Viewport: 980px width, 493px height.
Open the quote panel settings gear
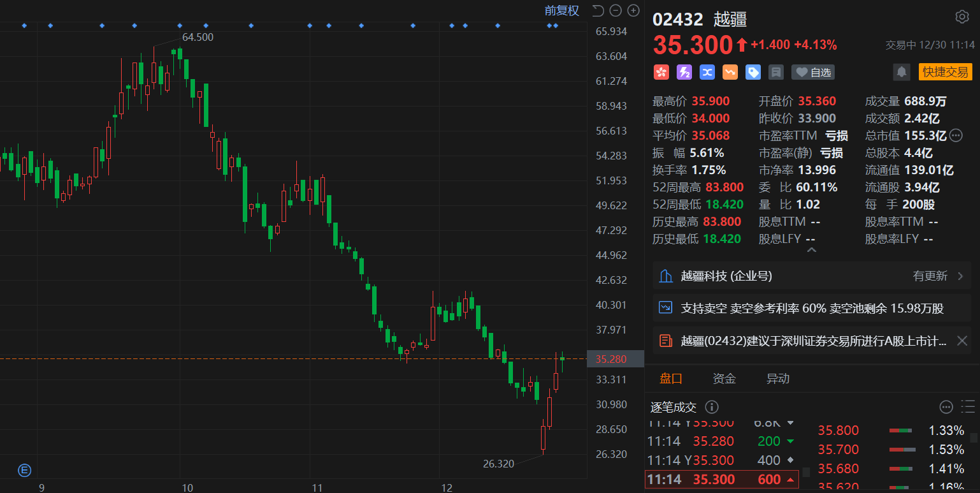(961, 17)
